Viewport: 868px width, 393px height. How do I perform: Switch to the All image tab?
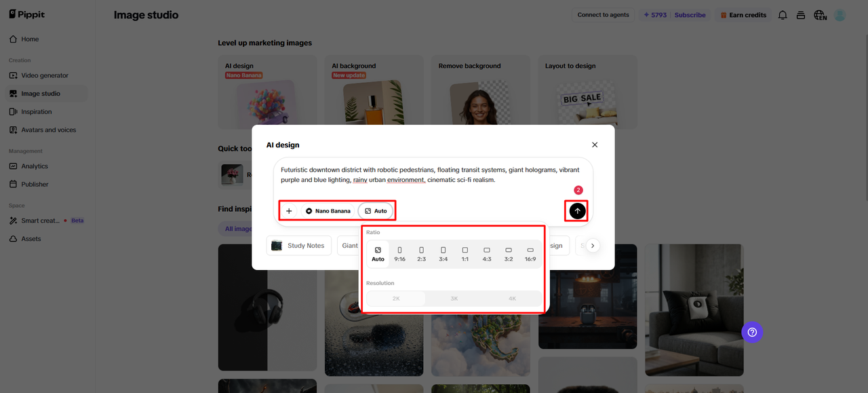(x=236, y=229)
